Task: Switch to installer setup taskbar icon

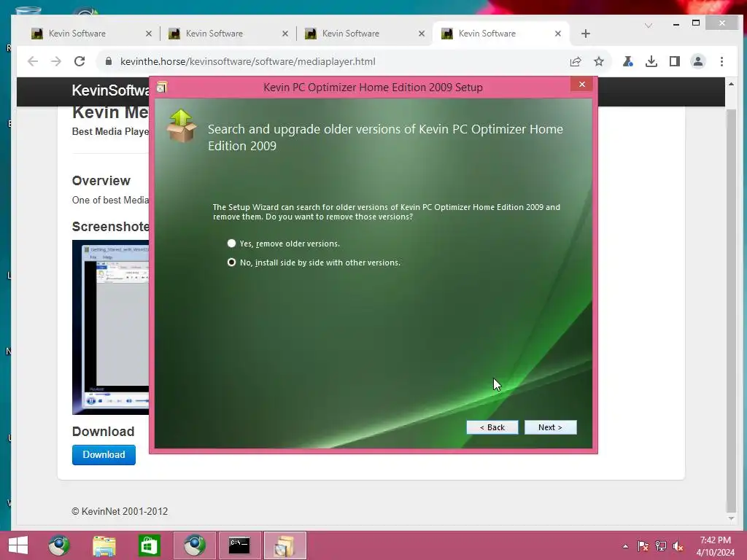Action: tap(285, 545)
